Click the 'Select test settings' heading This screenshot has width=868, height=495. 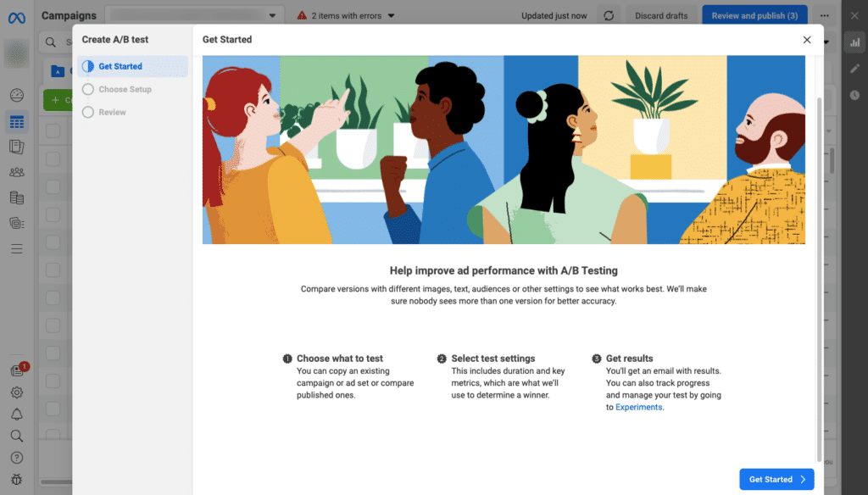click(x=493, y=359)
